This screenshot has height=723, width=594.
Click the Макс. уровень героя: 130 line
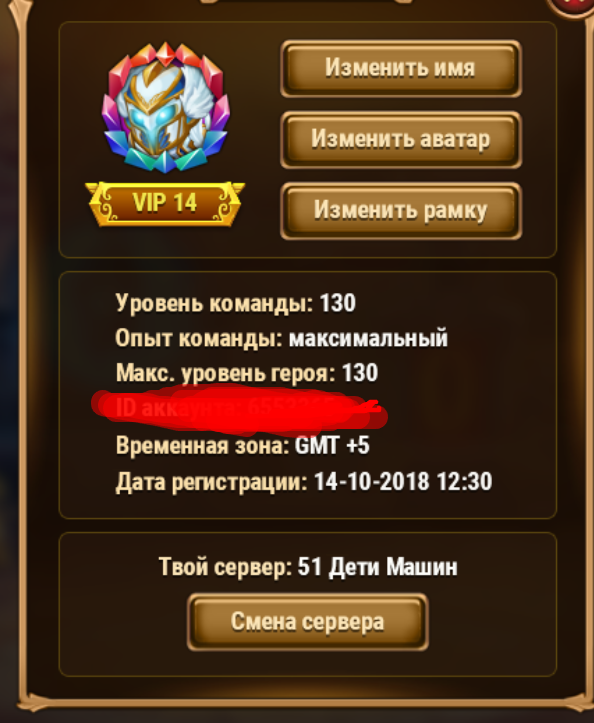[247, 373]
